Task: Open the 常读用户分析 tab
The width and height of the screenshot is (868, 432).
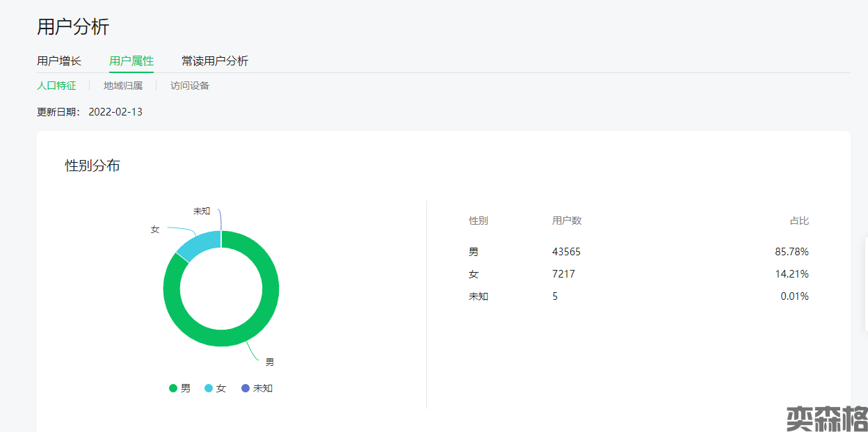Action: (215, 61)
